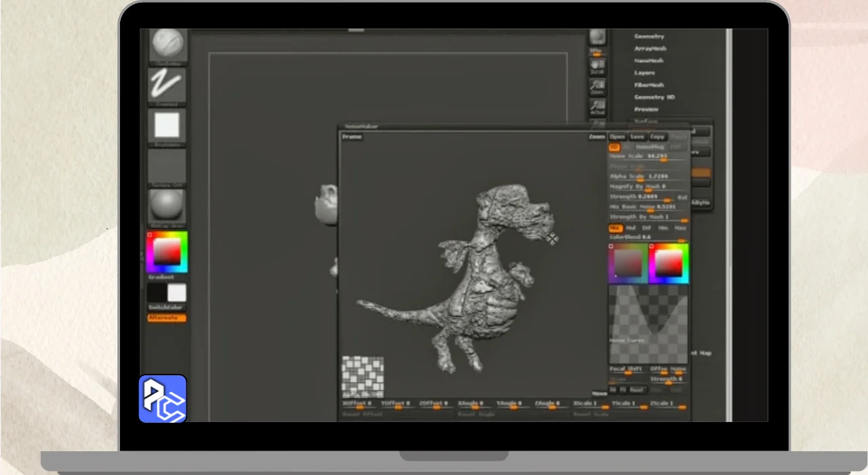Select the Dif blend mode
Screen dimensions: 868x475
pyautogui.click(x=646, y=228)
